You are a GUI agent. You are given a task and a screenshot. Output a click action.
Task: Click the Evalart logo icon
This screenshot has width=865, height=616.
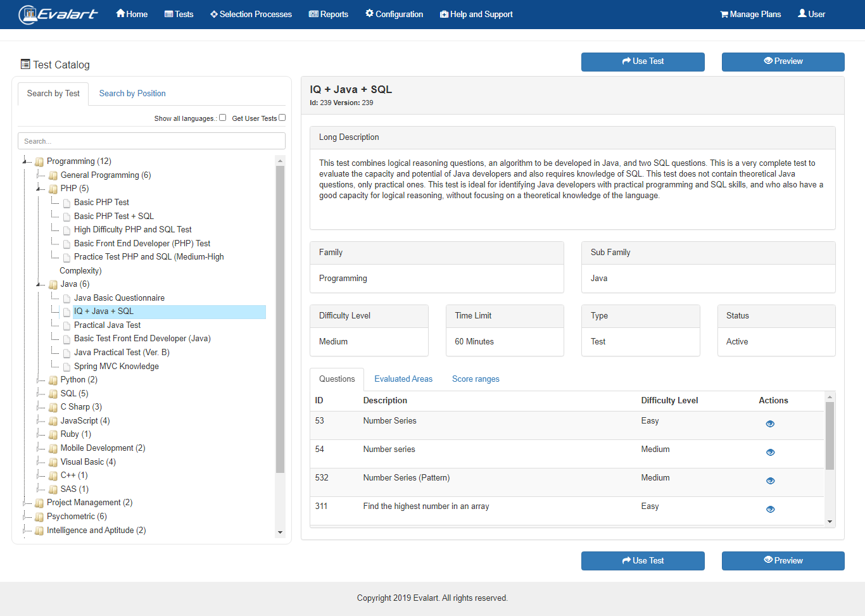coord(28,14)
